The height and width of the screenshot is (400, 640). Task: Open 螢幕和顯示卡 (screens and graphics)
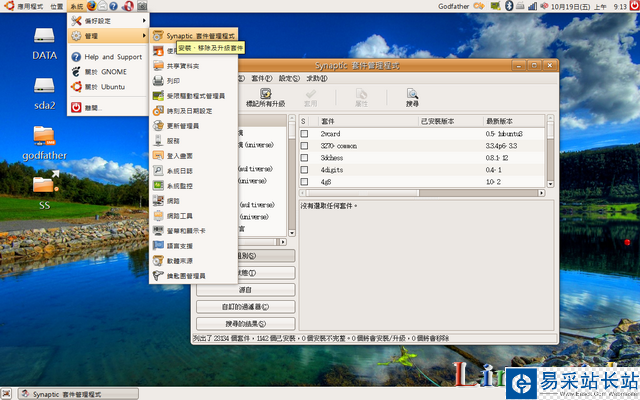click(193, 231)
